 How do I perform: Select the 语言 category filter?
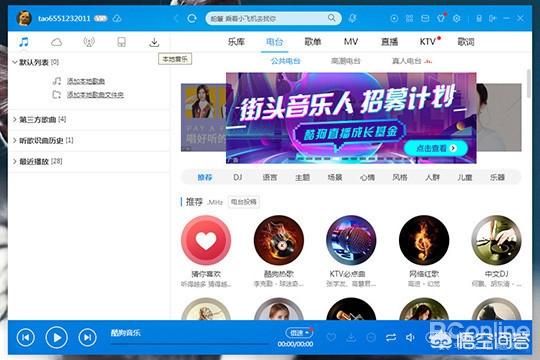[270, 177]
